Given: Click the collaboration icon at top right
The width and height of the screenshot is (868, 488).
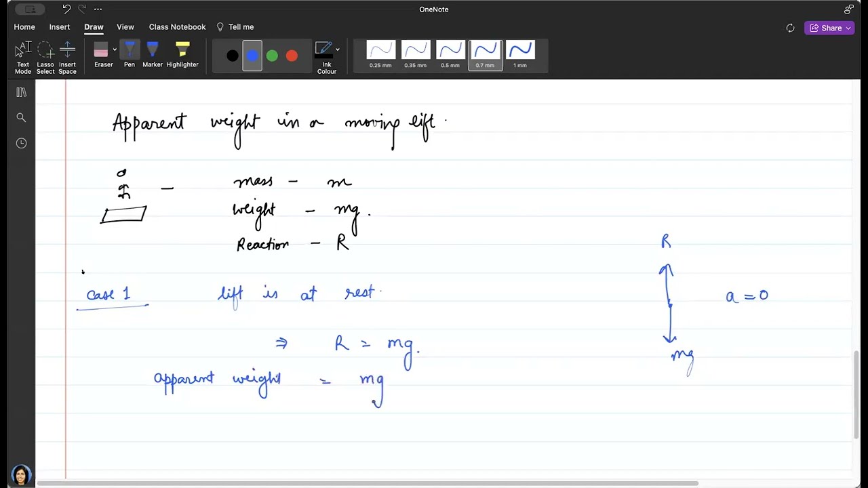Looking at the screenshot, I should point(848,9).
